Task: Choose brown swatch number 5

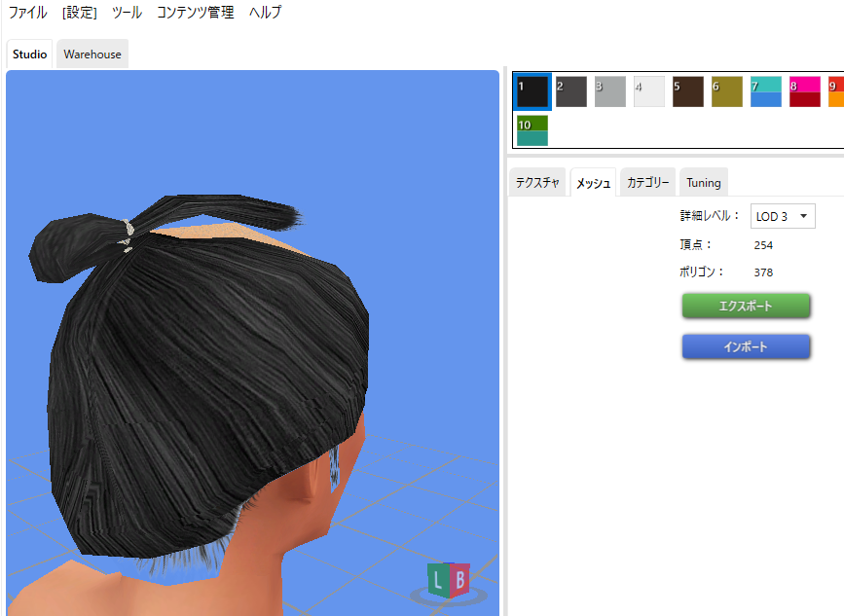Action: (688, 91)
